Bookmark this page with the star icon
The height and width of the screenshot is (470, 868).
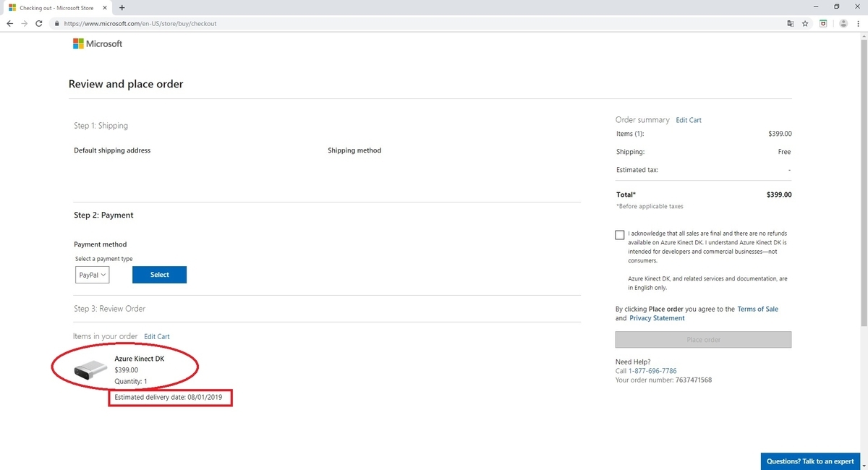point(805,23)
